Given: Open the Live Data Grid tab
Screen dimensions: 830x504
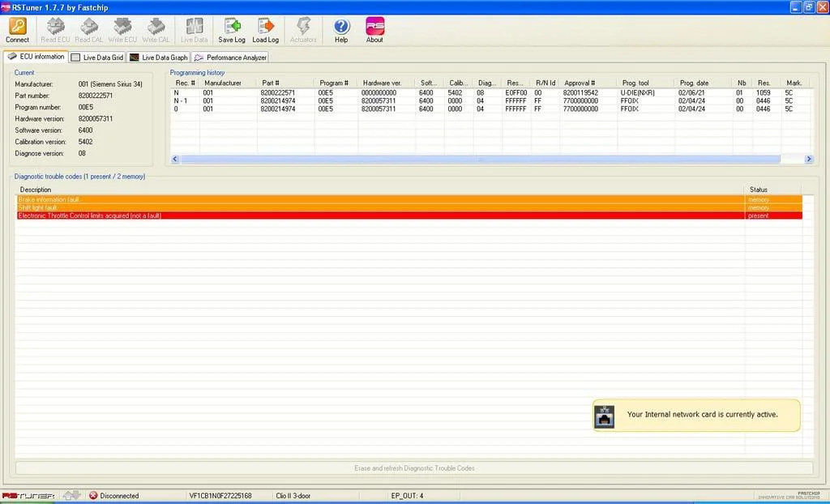Looking at the screenshot, I should (x=97, y=58).
